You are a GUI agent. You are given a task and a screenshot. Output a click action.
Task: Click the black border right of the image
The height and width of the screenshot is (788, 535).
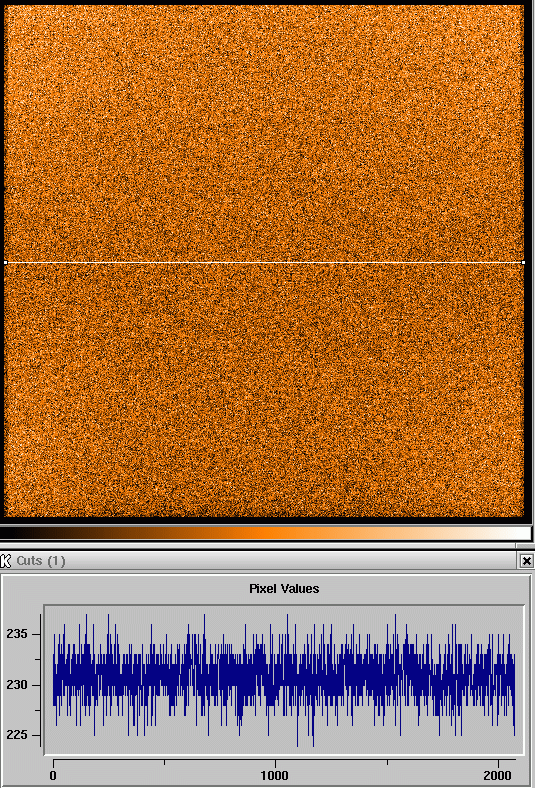[528, 261]
